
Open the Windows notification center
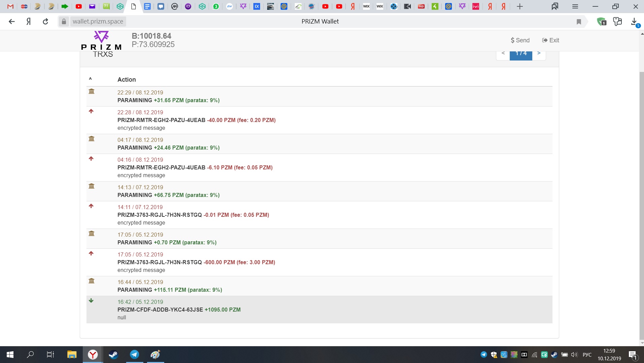(x=633, y=355)
